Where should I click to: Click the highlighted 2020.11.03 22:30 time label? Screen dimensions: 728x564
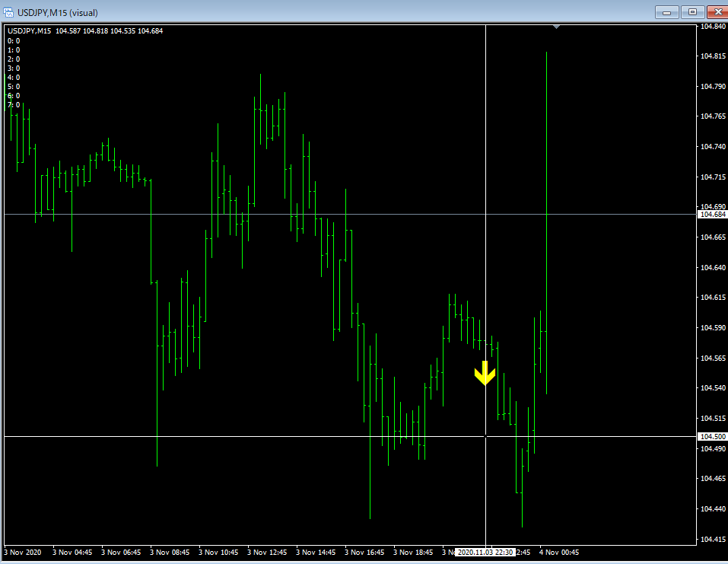(485, 552)
